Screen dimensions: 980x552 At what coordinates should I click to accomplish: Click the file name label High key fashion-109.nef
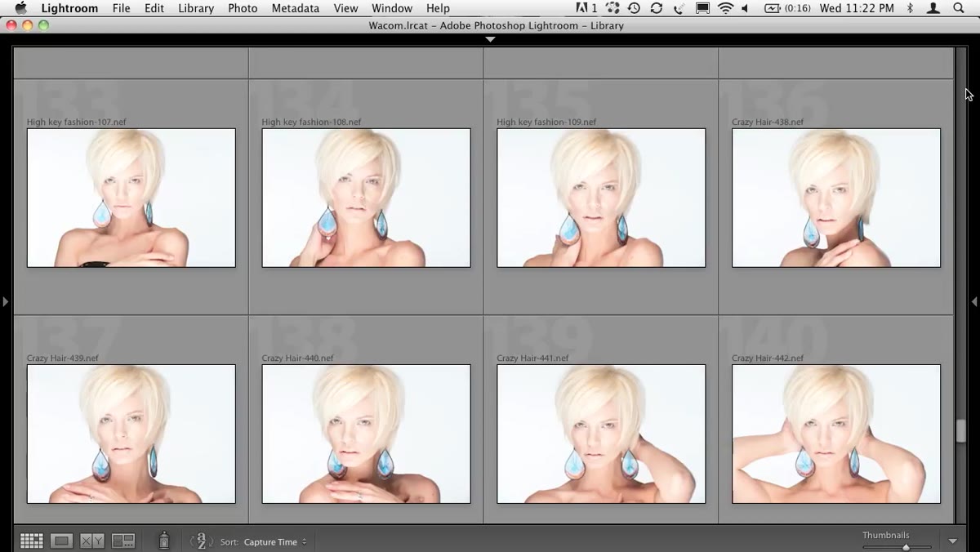click(x=546, y=122)
